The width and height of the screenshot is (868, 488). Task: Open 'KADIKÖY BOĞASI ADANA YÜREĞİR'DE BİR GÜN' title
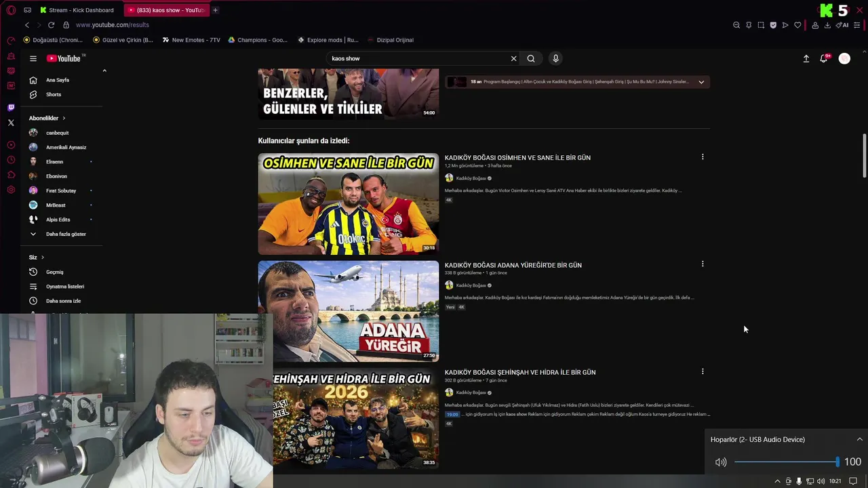click(513, 265)
